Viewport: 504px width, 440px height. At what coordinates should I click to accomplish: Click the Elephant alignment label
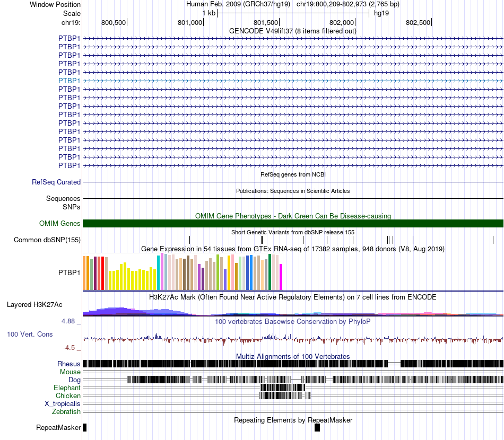pyautogui.click(x=67, y=388)
